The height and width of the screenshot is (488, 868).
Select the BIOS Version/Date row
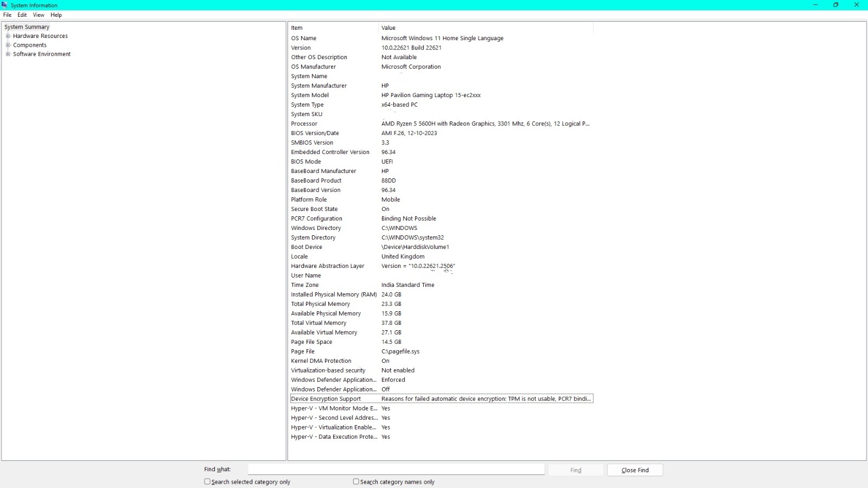(441, 133)
